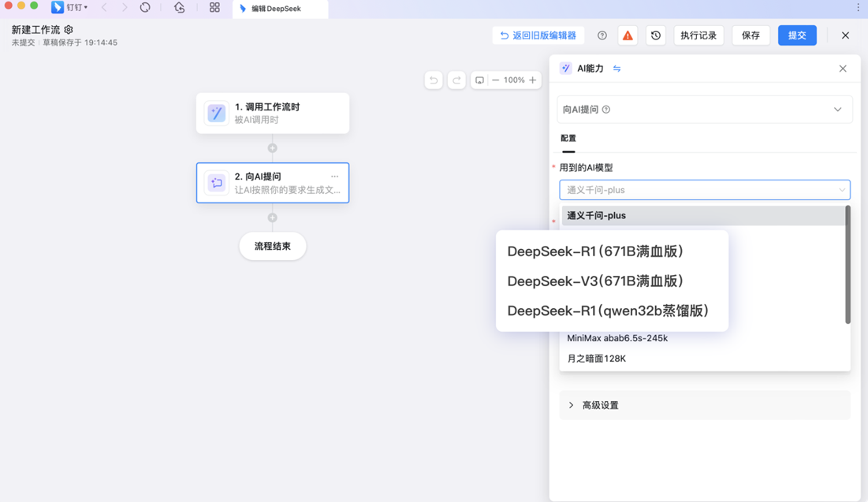Click the help question mark icon
Screen dimensions: 868x502
pos(602,35)
